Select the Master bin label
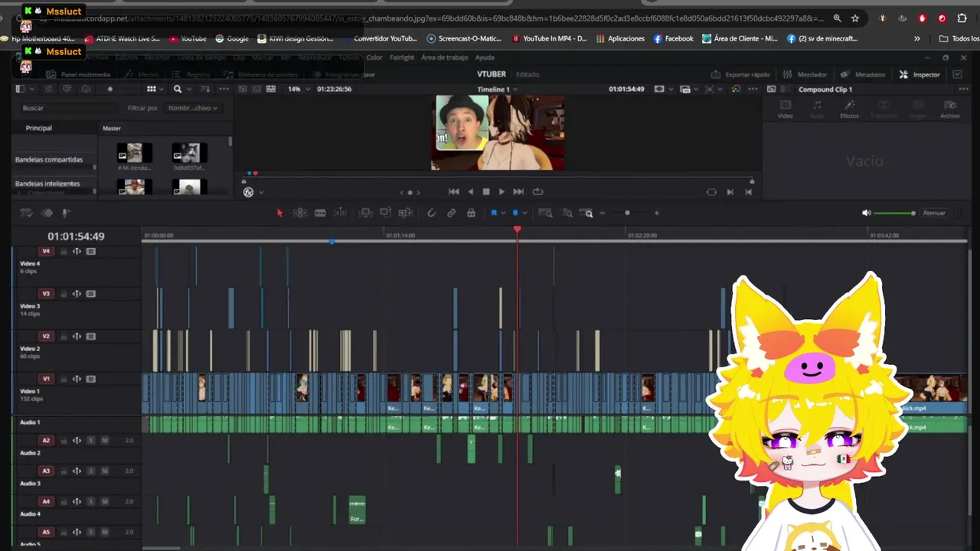The height and width of the screenshot is (551, 980). click(x=112, y=129)
